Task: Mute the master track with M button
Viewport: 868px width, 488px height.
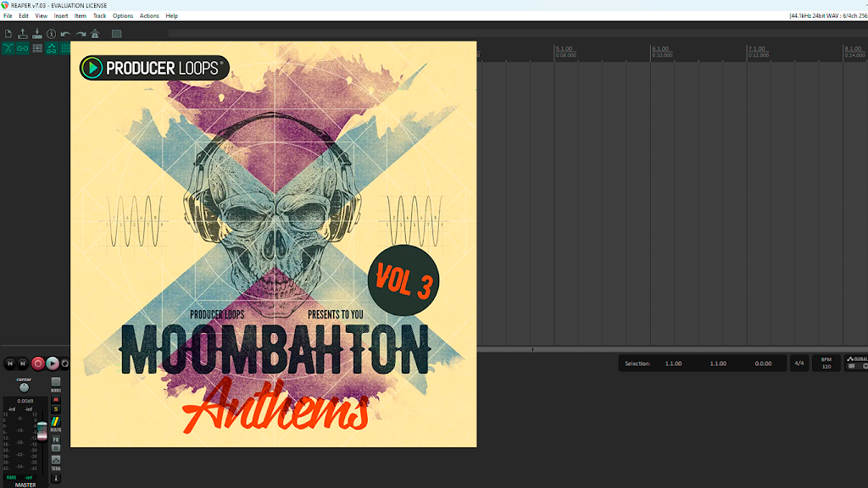Action: (x=56, y=400)
